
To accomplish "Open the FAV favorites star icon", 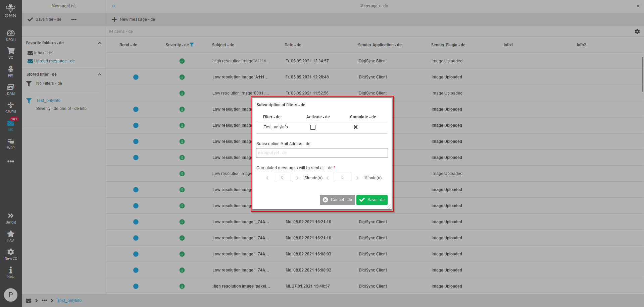I will pos(11,236).
